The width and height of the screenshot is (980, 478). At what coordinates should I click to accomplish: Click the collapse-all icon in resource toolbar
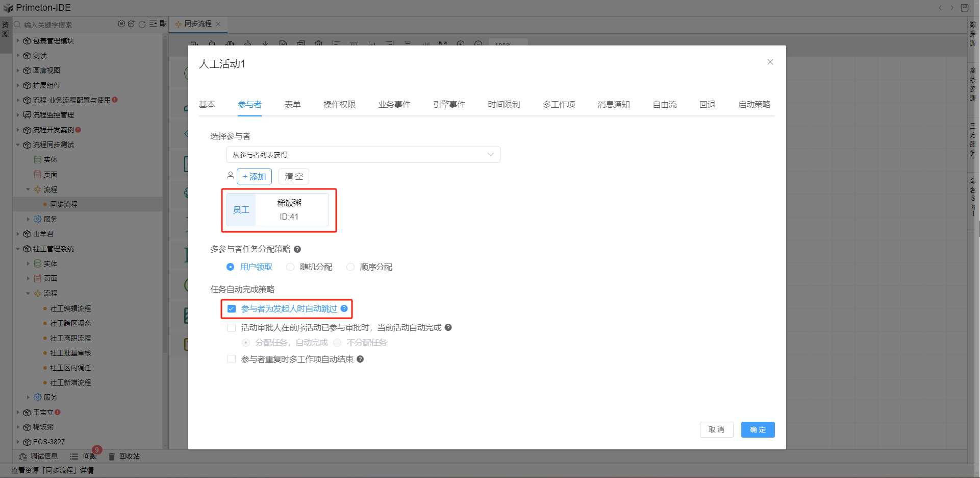[153, 24]
